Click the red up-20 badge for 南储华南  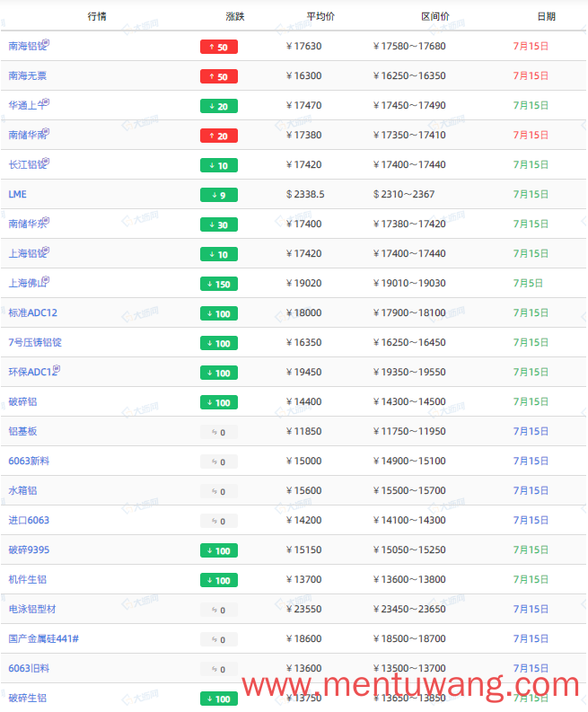(219, 136)
